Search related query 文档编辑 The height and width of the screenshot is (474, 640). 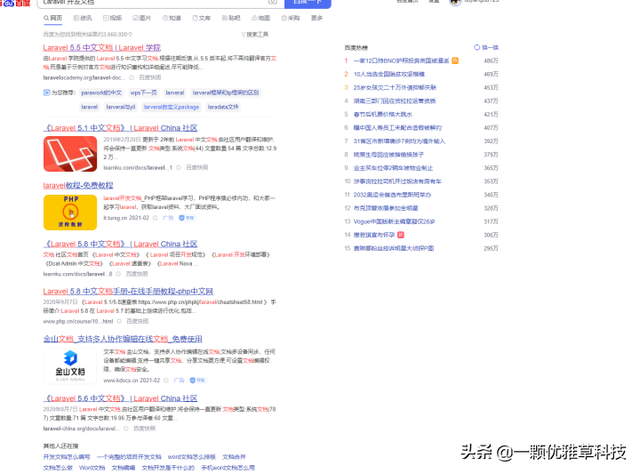click(123, 468)
